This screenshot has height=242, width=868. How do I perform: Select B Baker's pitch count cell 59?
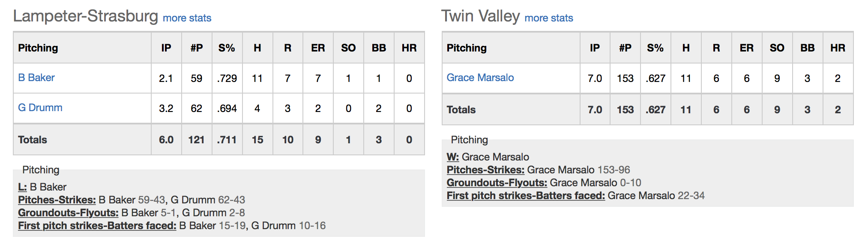pos(197,78)
